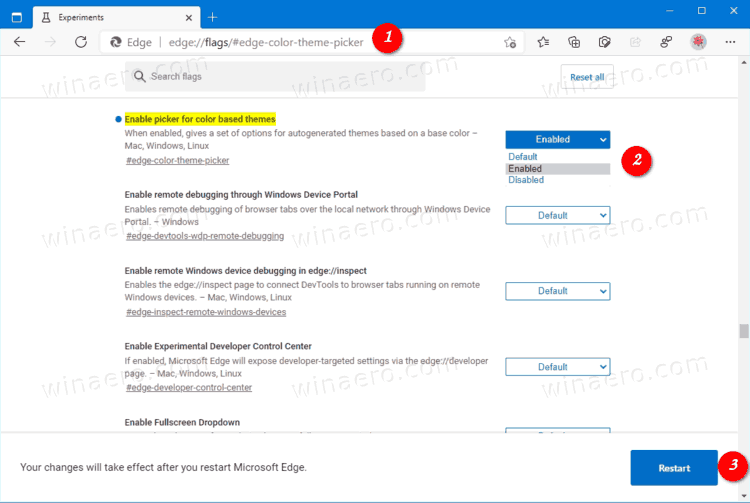This screenshot has width=750, height=503.
Task: Click Enable remote debugging through Windows Device Portal
Action: tap(241, 195)
